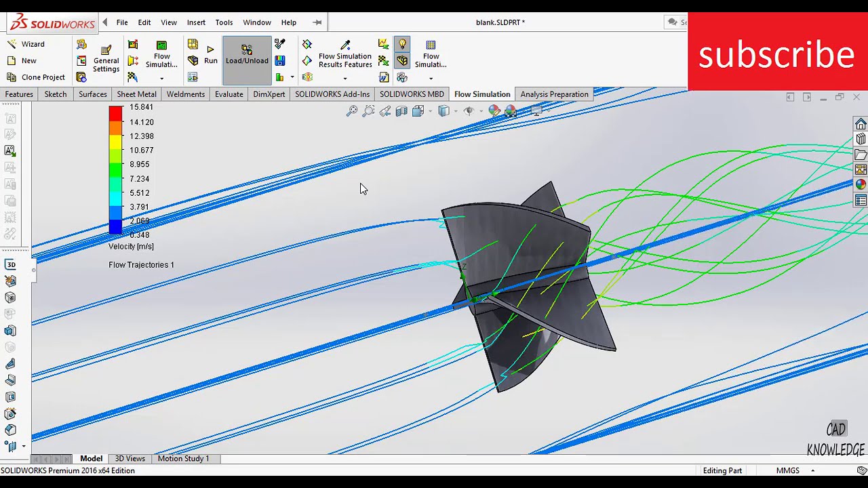This screenshot has width=868, height=488.
Task: Open the File Explorer folder icon in the task pane
Action: click(861, 155)
